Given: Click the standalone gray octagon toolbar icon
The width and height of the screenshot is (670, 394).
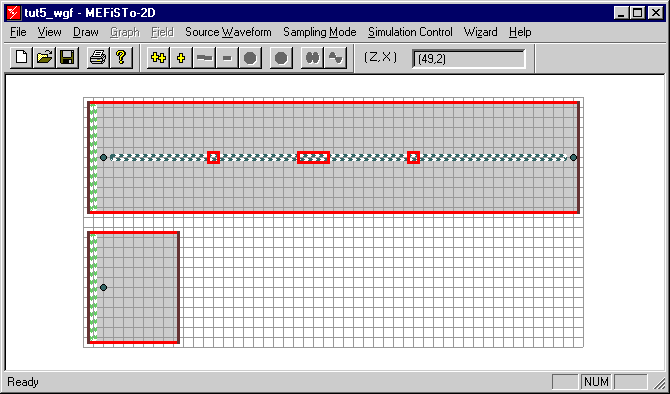Looking at the screenshot, I should 281,58.
